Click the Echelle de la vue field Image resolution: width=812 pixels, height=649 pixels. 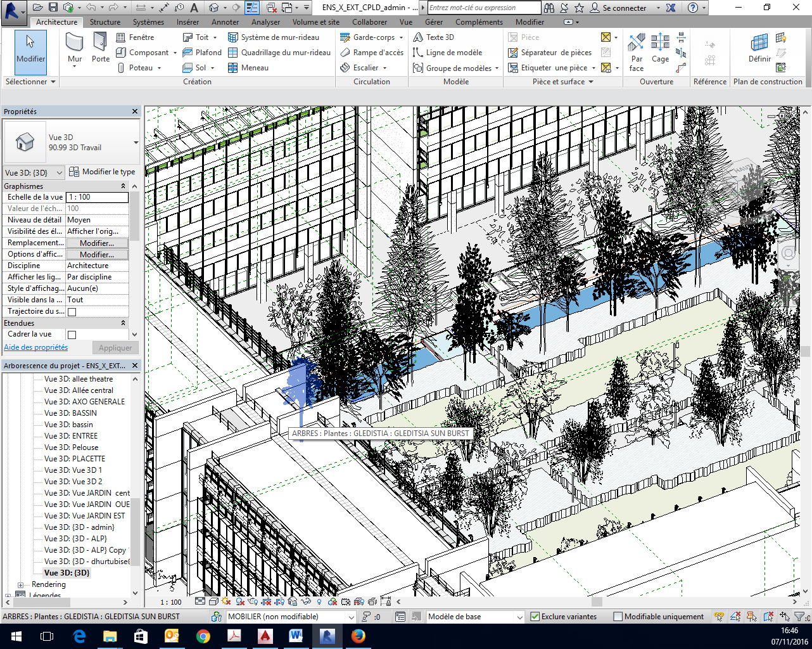point(97,197)
